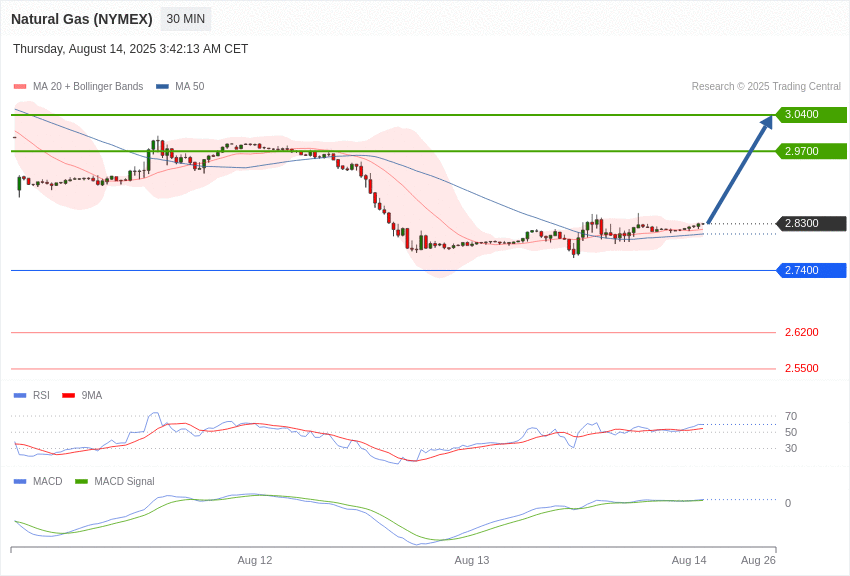Click the MACD Signal green legend swatch
The width and height of the screenshot is (850, 576).
81,481
